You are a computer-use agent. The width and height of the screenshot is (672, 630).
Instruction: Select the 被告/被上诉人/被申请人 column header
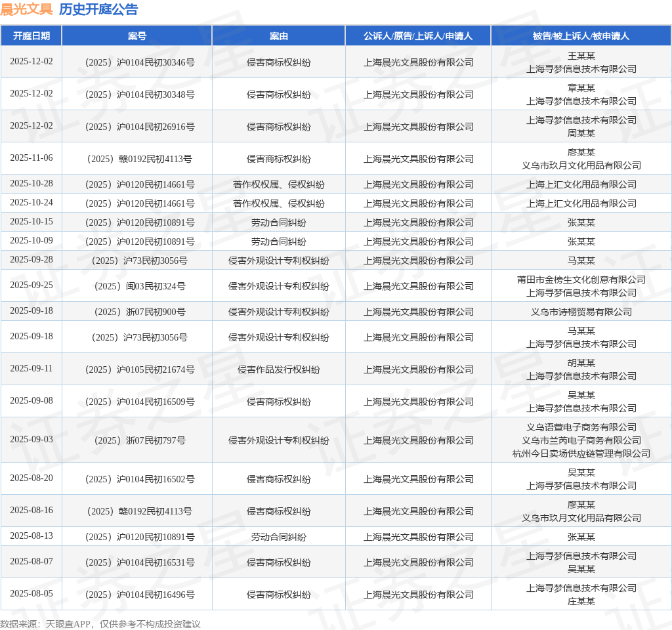click(581, 36)
